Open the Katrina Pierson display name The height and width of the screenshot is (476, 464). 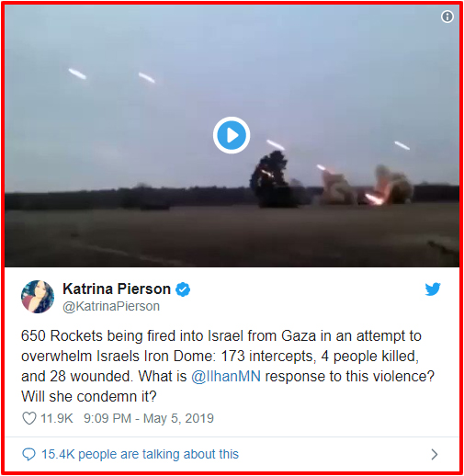pyautogui.click(x=117, y=289)
